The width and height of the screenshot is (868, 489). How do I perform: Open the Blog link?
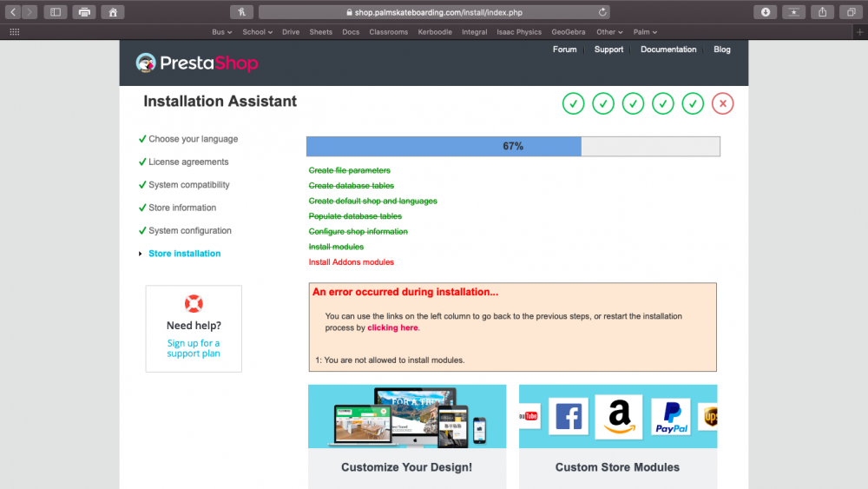pos(722,50)
